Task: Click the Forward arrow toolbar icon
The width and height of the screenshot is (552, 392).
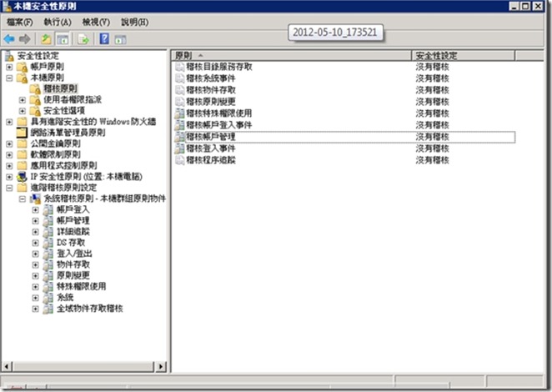Action: [24, 38]
